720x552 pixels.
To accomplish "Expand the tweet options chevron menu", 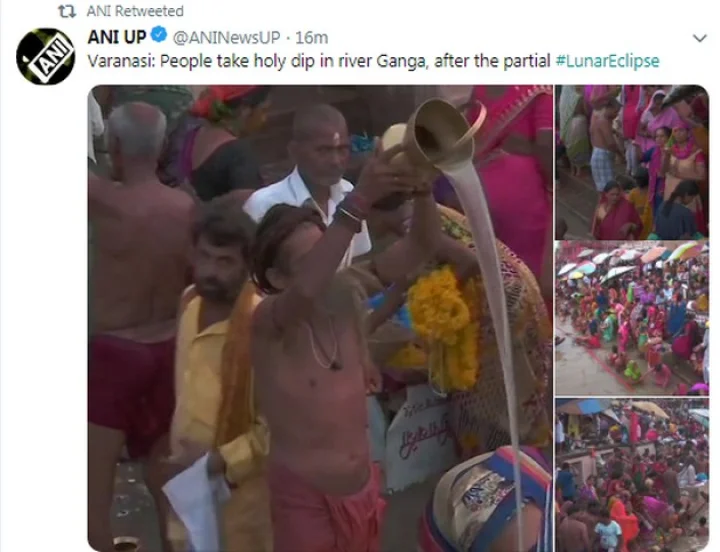I will (699, 38).
